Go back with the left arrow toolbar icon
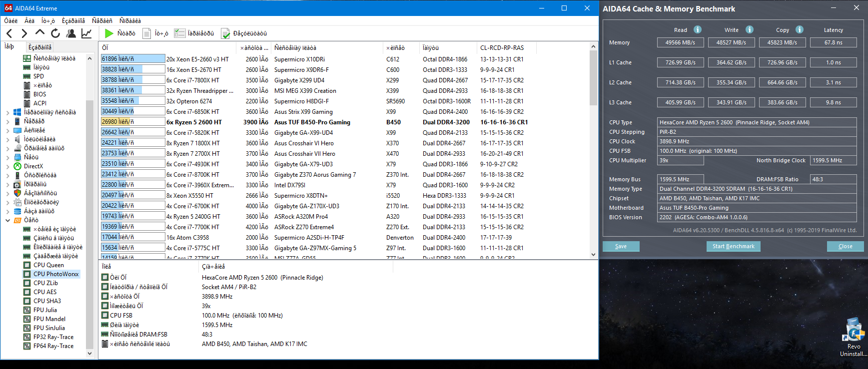The height and width of the screenshot is (369, 868). (x=9, y=33)
